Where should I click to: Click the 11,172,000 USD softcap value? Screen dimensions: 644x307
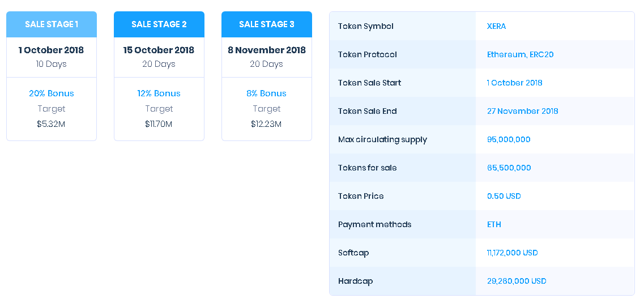pos(512,253)
